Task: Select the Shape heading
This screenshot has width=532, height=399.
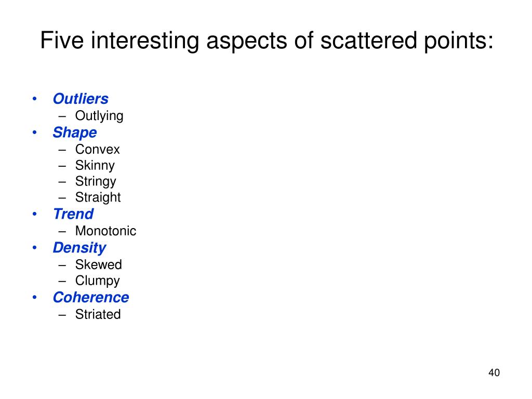Action: [x=75, y=132]
